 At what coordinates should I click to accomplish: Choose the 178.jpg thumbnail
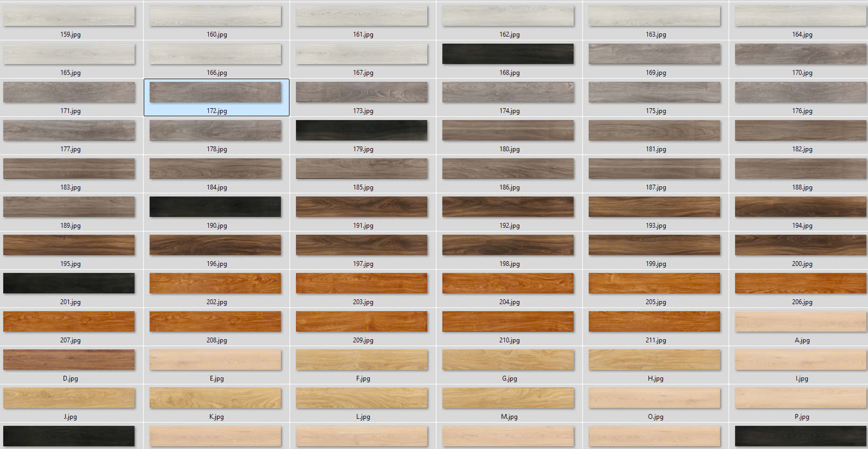click(x=215, y=130)
